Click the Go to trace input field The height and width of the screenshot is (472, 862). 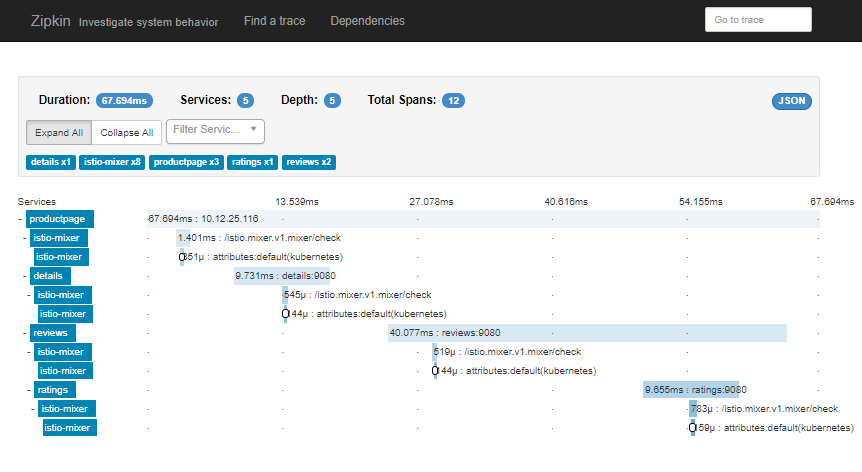pos(758,20)
